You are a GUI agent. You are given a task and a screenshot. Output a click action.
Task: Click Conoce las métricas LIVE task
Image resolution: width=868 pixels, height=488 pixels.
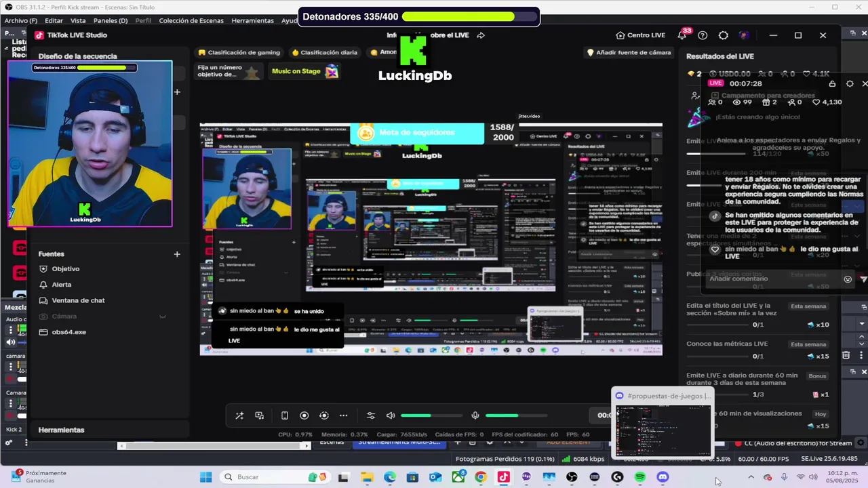pos(757,350)
